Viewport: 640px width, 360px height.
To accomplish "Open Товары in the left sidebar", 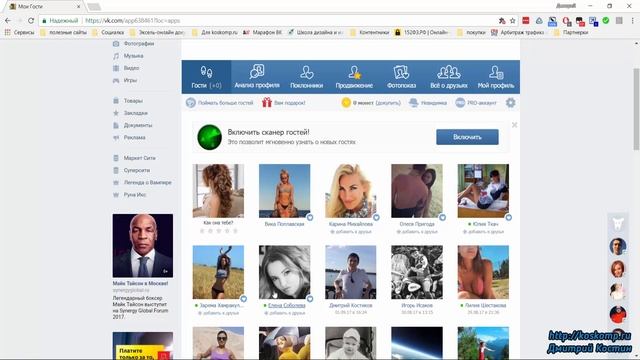I will (x=128, y=100).
